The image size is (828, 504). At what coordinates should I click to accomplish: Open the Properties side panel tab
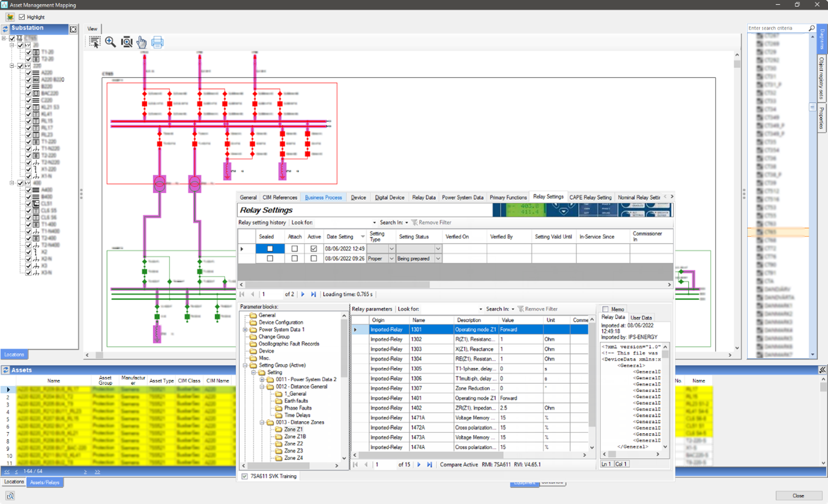pos(822,119)
